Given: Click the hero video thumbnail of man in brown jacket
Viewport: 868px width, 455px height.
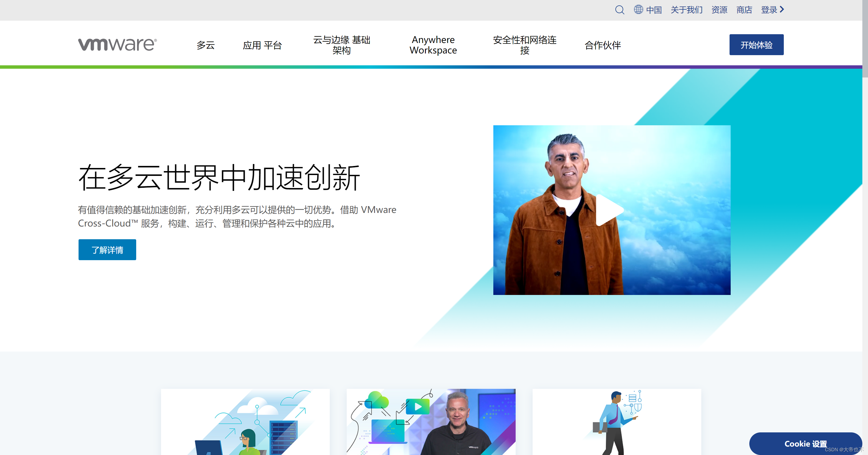Looking at the screenshot, I should click(611, 210).
